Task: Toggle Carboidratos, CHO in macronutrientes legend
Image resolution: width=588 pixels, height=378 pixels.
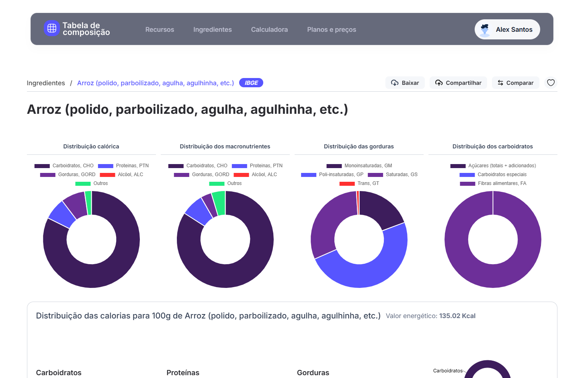Action: coord(198,166)
